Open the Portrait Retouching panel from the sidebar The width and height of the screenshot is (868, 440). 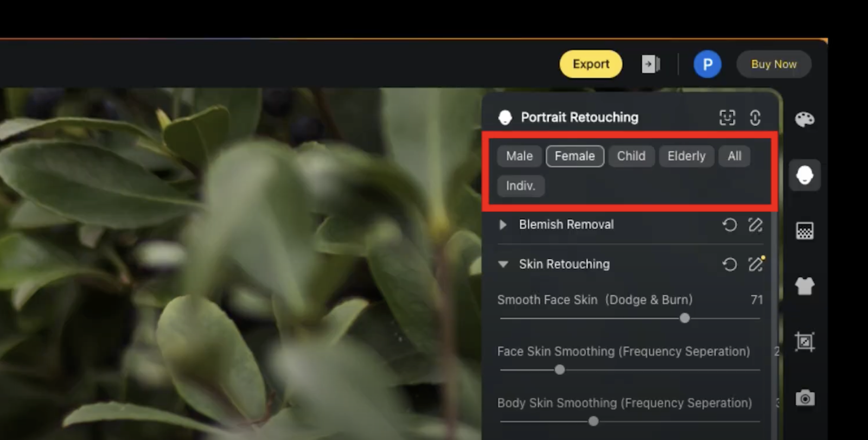[x=805, y=175]
